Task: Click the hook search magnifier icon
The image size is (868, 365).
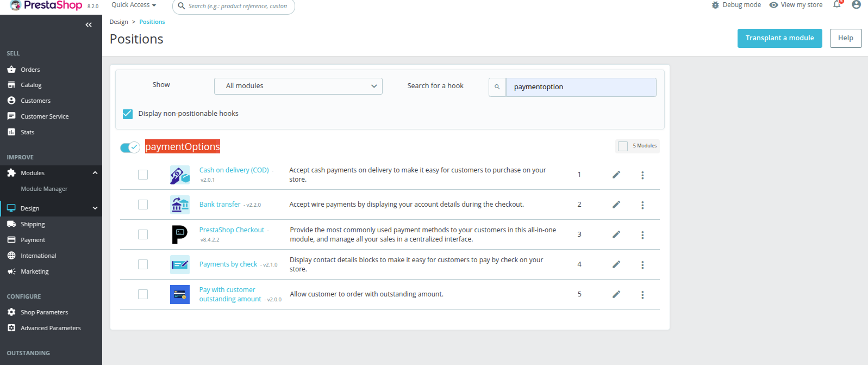Action: pos(497,87)
